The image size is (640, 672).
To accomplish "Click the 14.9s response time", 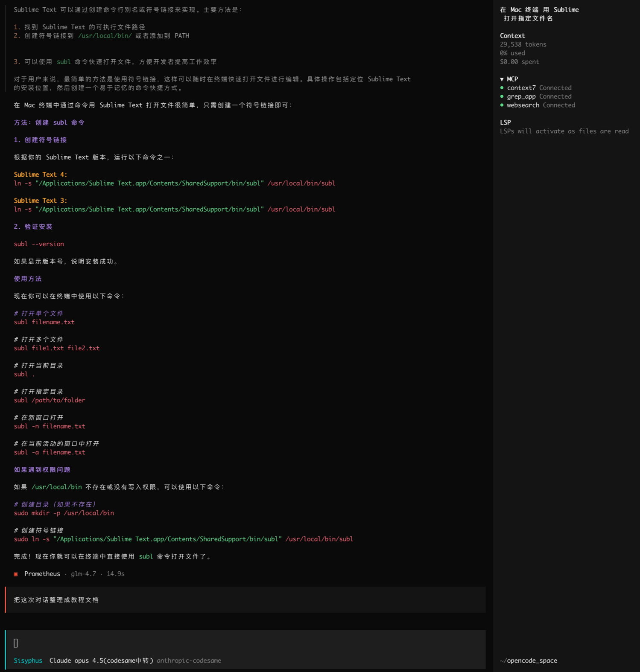I will (116, 574).
